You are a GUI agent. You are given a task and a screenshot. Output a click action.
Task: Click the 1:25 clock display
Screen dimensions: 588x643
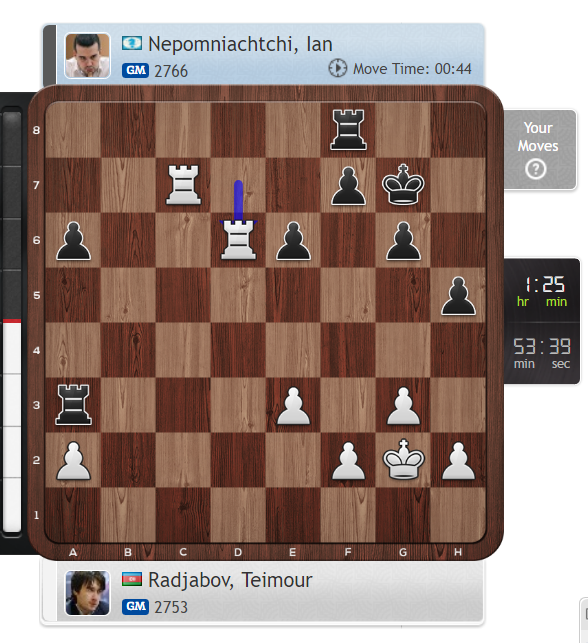click(x=541, y=290)
